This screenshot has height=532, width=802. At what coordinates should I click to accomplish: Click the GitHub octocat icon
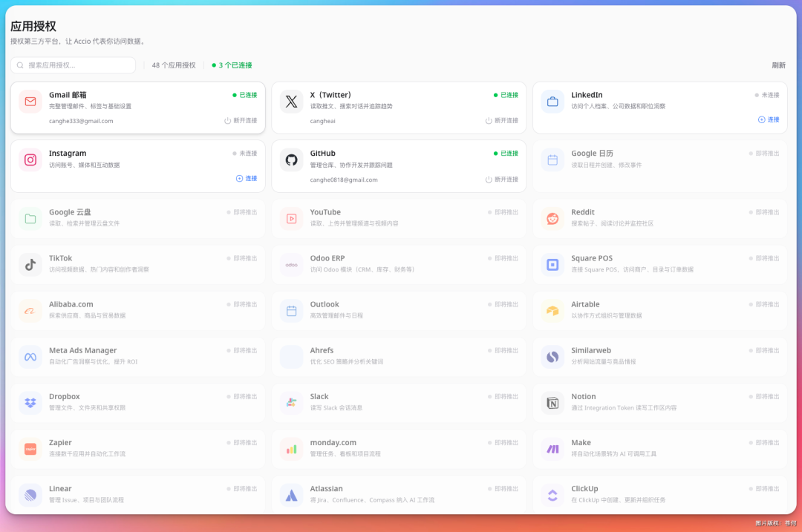(291, 160)
